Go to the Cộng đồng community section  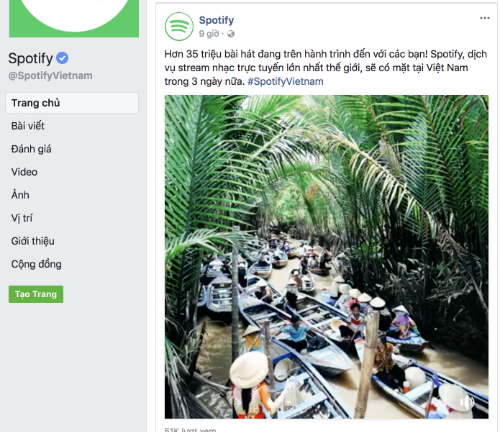pyautogui.click(x=36, y=264)
